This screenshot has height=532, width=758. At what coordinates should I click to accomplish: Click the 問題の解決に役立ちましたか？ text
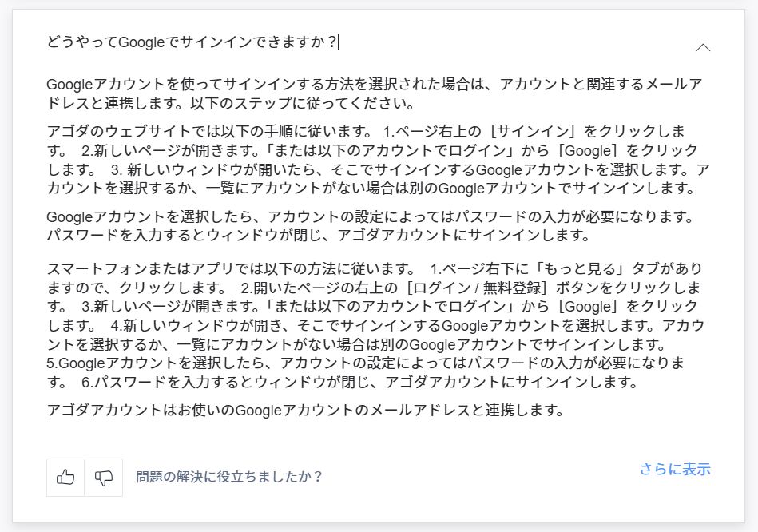click(x=229, y=478)
